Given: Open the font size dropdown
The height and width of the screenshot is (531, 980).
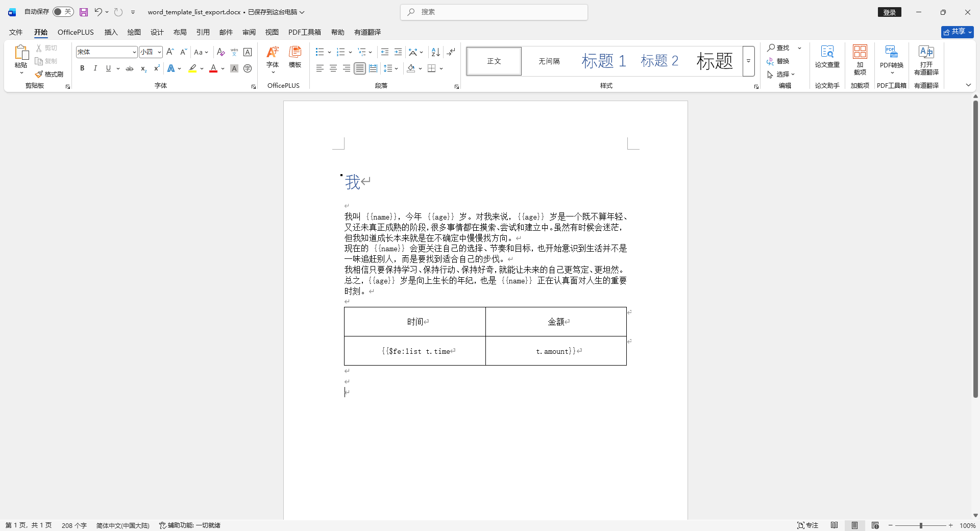Looking at the screenshot, I should tap(159, 52).
